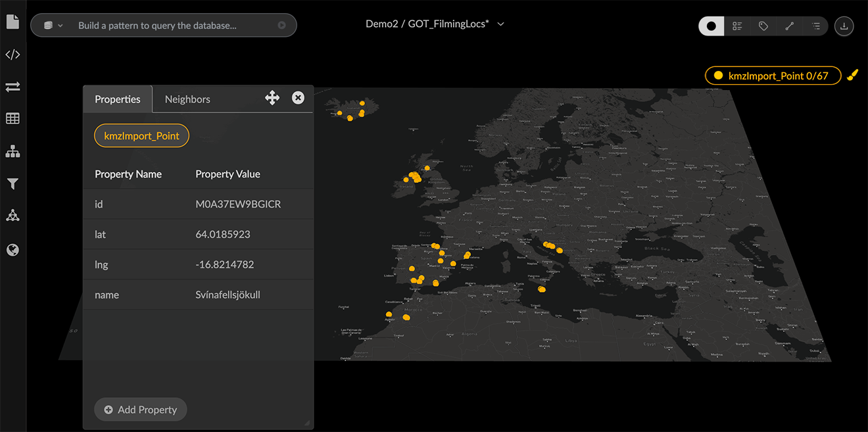Open the globe map icon in sidebar

pyautogui.click(x=12, y=250)
